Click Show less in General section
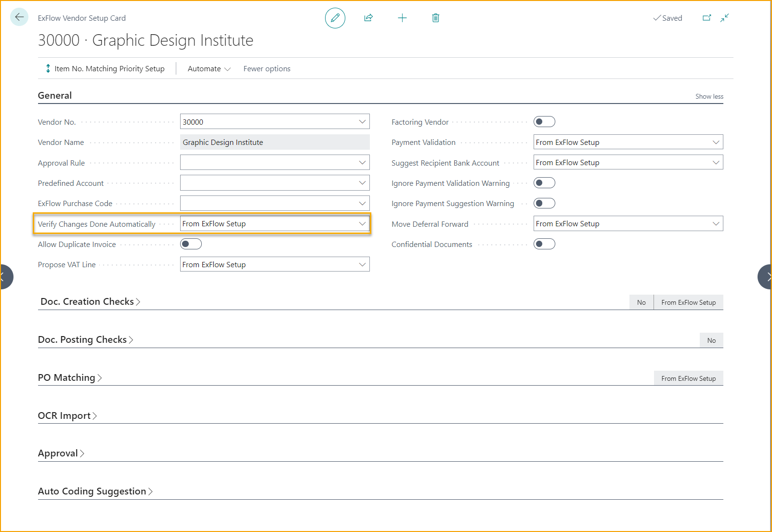This screenshot has width=772, height=532. click(709, 96)
